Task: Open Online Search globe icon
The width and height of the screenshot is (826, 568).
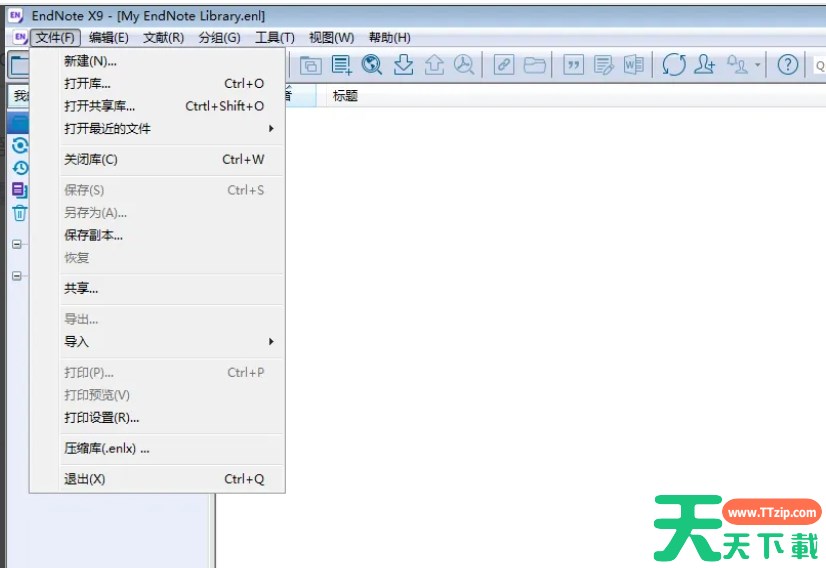Action: 372,65
